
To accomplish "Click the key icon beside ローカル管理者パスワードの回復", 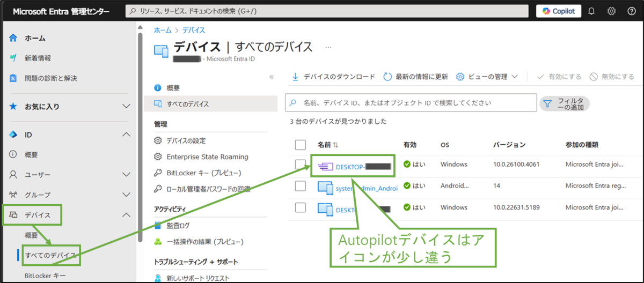I will (158, 189).
